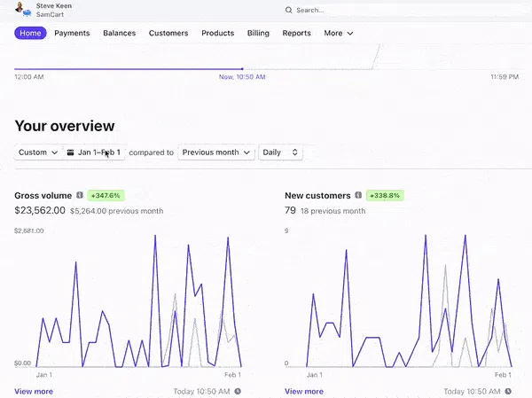The width and height of the screenshot is (532, 398).
Task: Click View more under New customers
Action: tap(304, 391)
